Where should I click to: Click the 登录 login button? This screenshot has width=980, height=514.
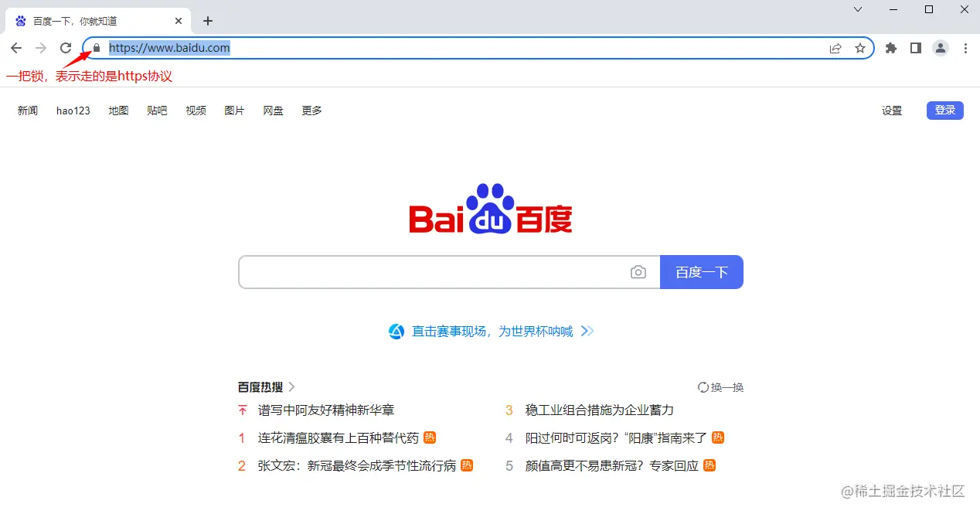945,111
